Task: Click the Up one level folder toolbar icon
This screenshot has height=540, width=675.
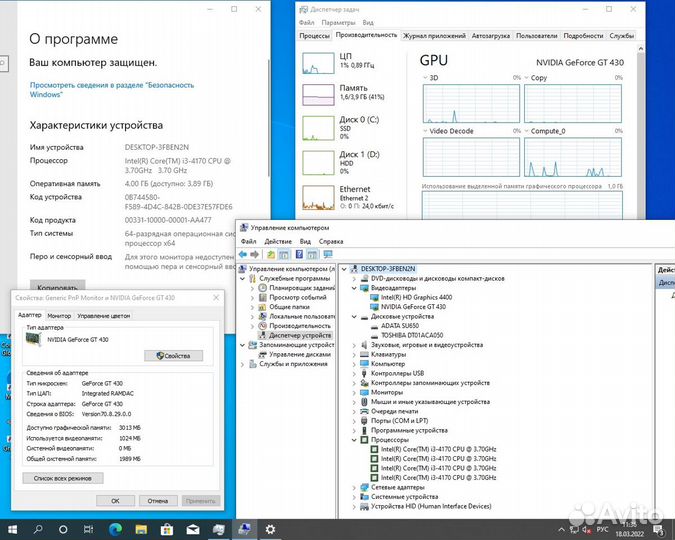Action: (x=271, y=254)
